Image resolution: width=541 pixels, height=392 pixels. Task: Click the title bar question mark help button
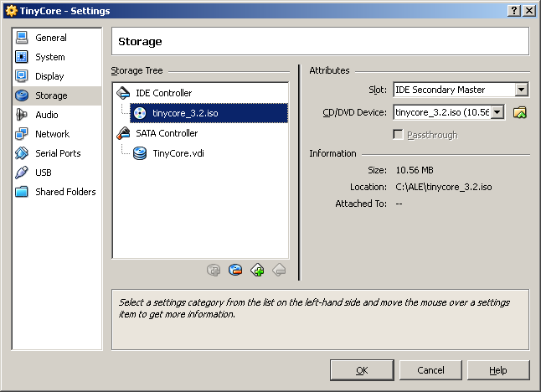click(514, 11)
